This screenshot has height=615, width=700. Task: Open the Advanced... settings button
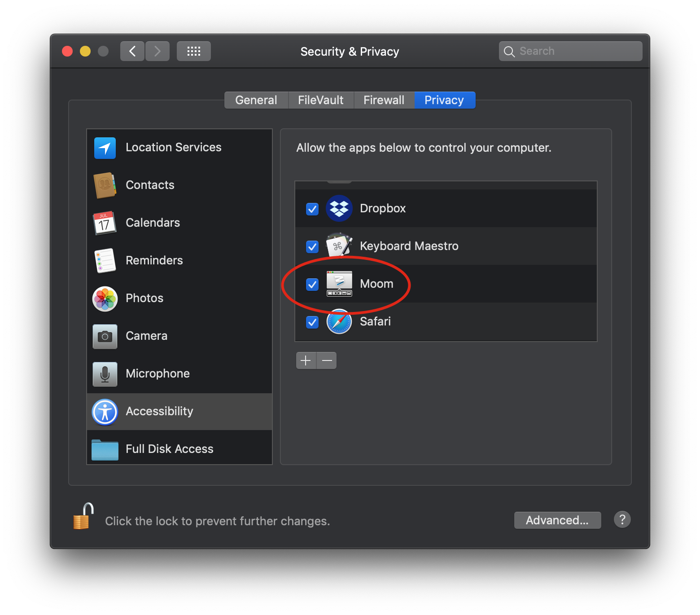coord(558,520)
